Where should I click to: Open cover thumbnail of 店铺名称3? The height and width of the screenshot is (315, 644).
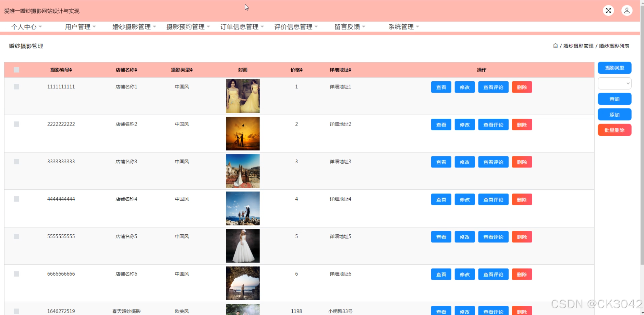click(243, 171)
